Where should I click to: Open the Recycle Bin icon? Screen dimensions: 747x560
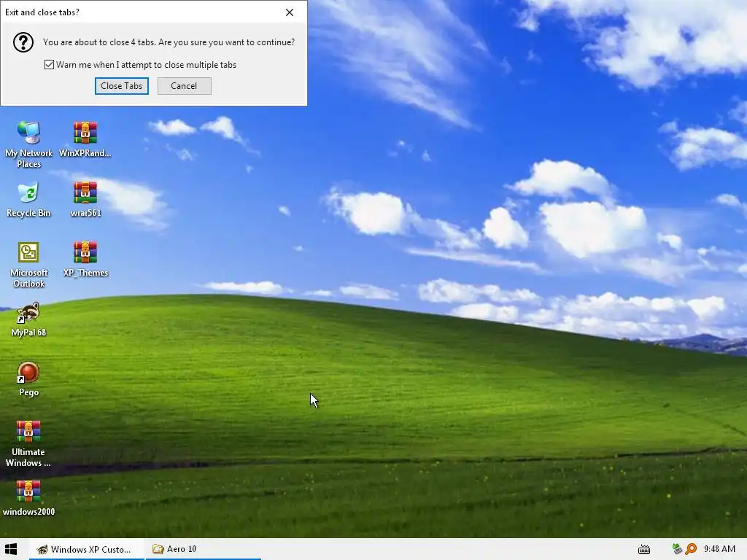click(x=28, y=200)
